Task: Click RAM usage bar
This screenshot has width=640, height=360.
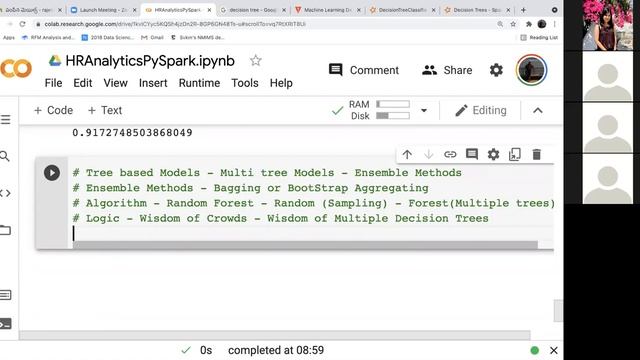Action: click(393, 104)
